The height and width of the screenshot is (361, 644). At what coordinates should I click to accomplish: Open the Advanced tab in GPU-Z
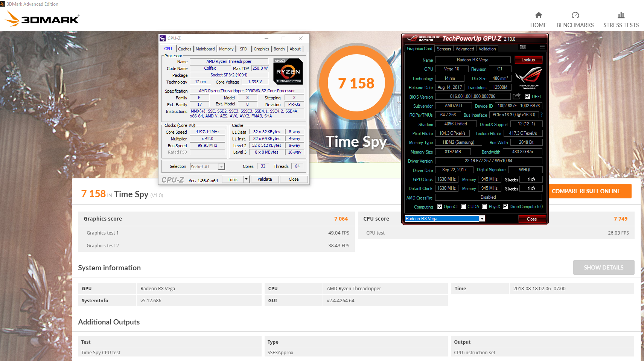coord(465,49)
